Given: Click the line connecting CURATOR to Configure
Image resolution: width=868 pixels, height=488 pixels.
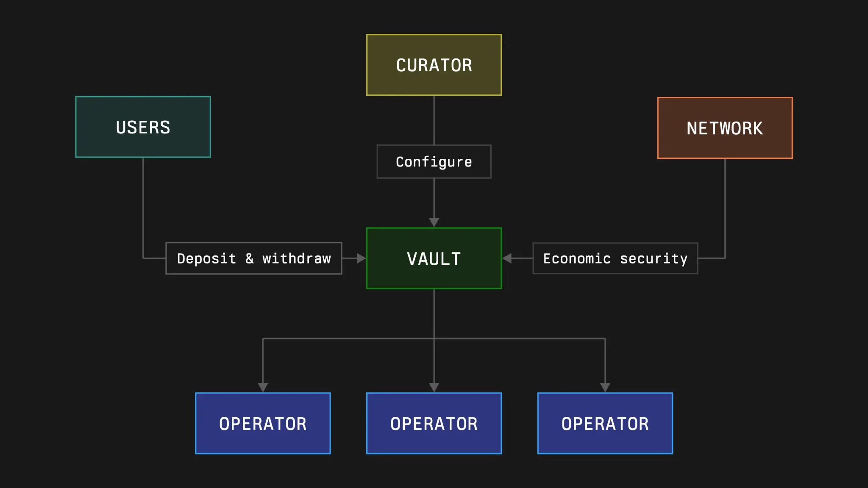Looking at the screenshot, I should pyautogui.click(x=434, y=120).
